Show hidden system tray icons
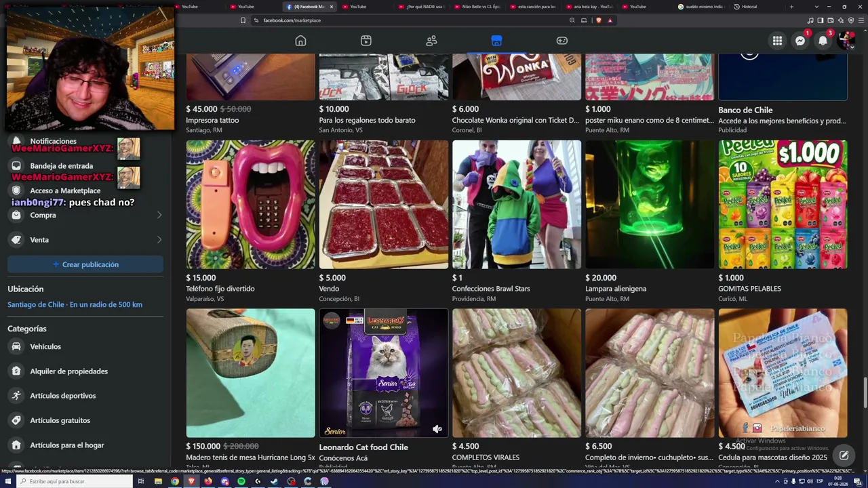This screenshot has width=868, height=488. 777,481
